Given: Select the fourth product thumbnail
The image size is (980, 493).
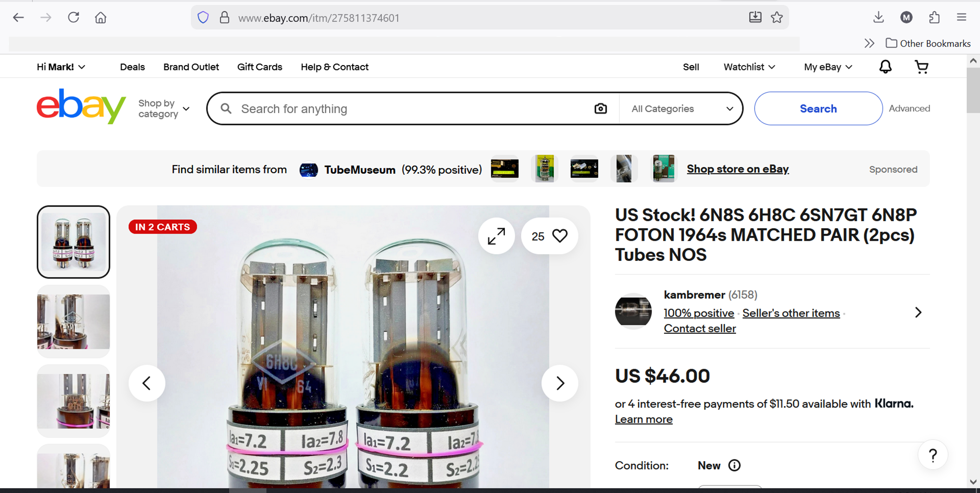Looking at the screenshot, I should point(73,466).
